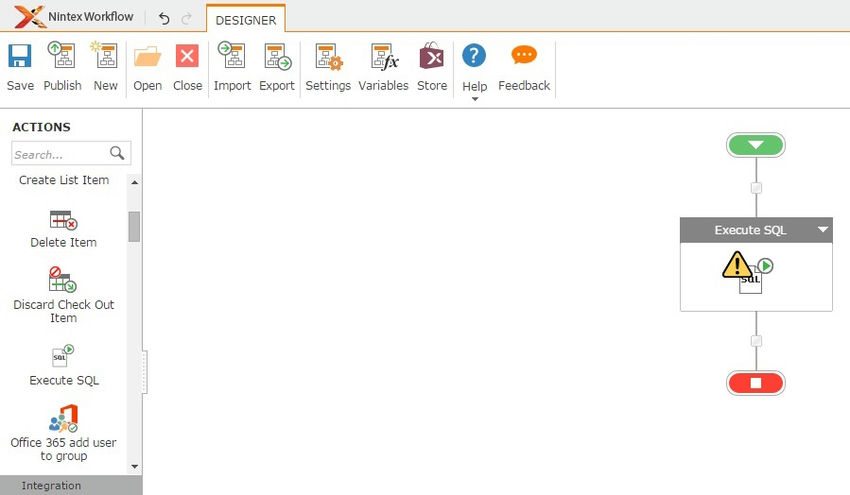
Task: Click the red workflow end node
Action: coord(756,383)
